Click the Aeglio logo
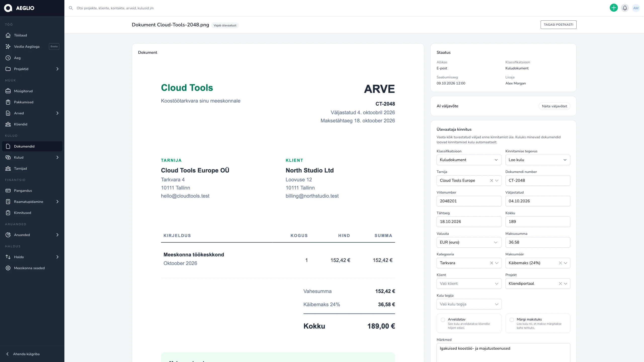This screenshot has height=362, width=644. point(19,8)
